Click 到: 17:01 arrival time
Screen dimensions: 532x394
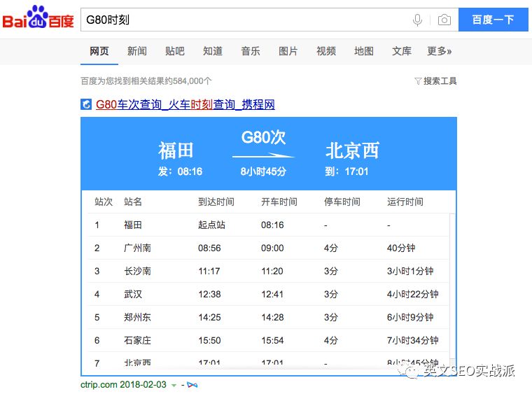(346, 171)
